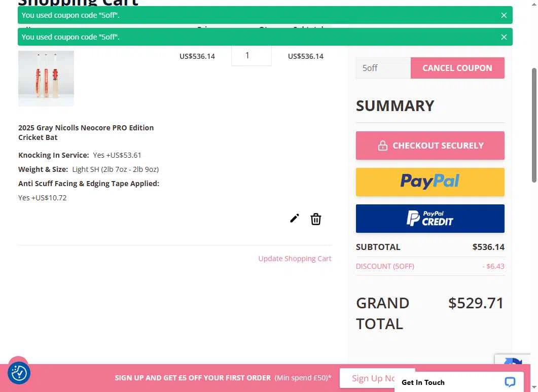Open the accessibility widget icon
The image size is (538, 392).
(x=19, y=373)
